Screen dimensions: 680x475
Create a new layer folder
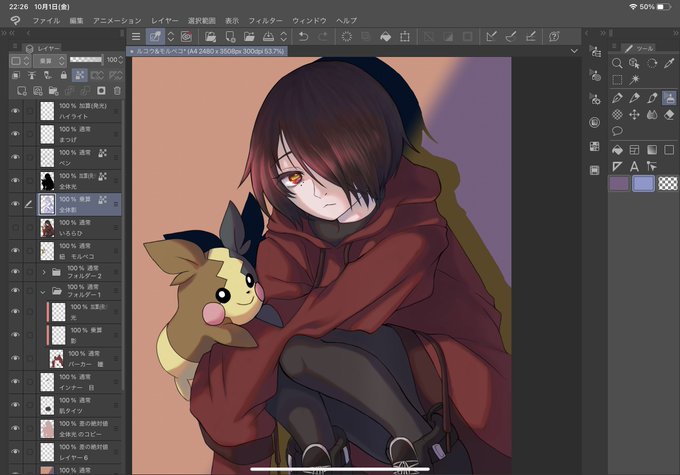click(x=53, y=91)
